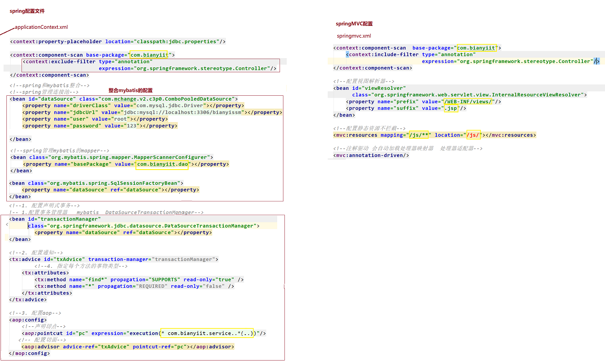The width and height of the screenshot is (605, 364).
Task: Click the '声明切点' comment
Action: [x=43, y=326]
